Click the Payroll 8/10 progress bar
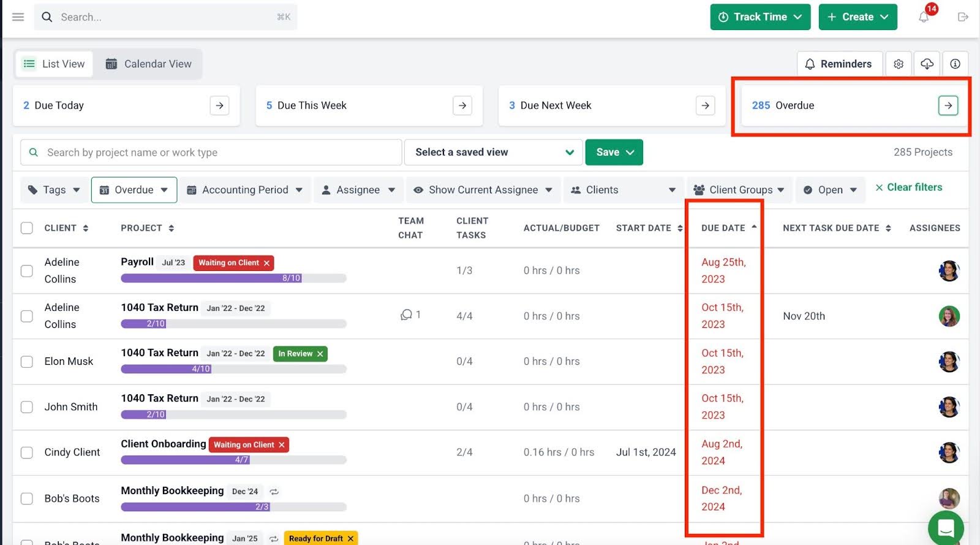The width and height of the screenshot is (980, 545). pyautogui.click(x=233, y=278)
